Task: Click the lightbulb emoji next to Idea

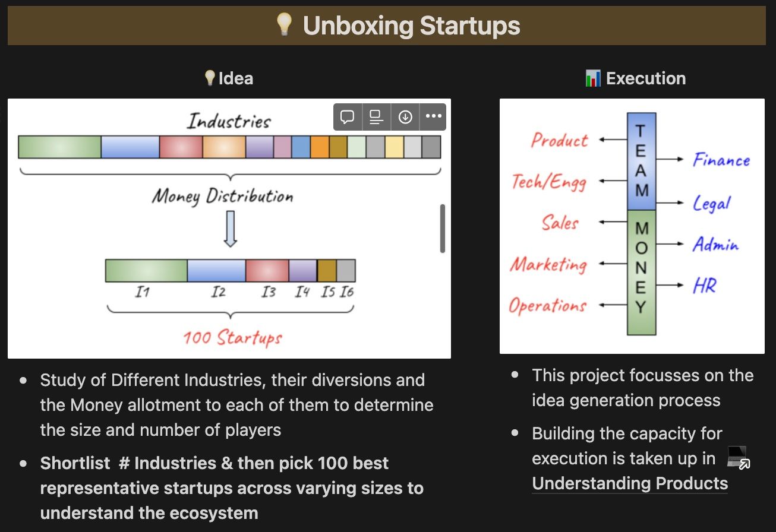Action: [x=209, y=78]
